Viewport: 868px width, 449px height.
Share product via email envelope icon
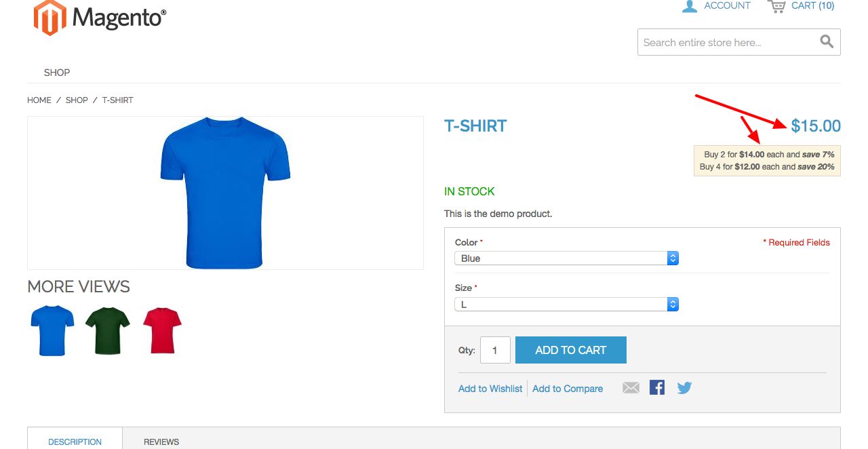pos(631,388)
